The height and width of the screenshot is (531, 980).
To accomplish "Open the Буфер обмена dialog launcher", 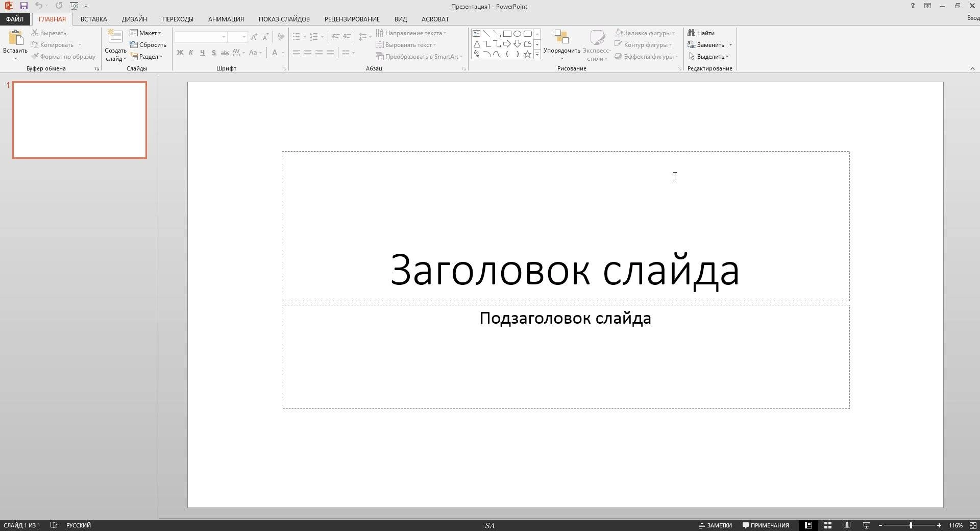I will pyautogui.click(x=97, y=68).
